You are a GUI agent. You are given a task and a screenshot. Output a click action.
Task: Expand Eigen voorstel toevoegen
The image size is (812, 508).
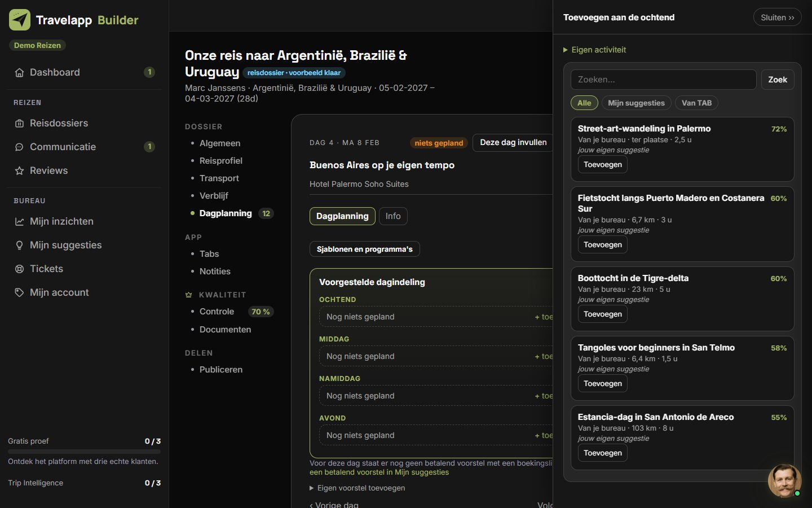357,488
